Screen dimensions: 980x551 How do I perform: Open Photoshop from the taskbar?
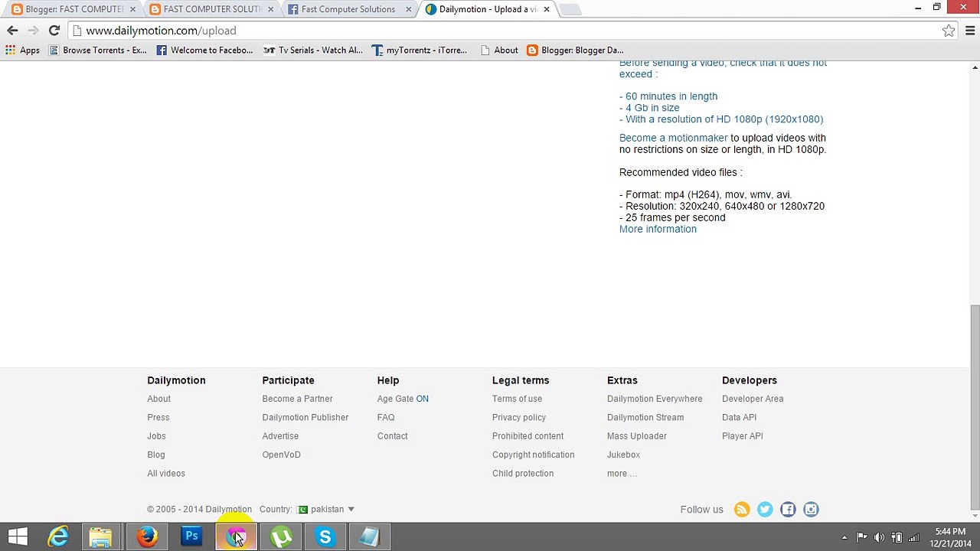191,537
